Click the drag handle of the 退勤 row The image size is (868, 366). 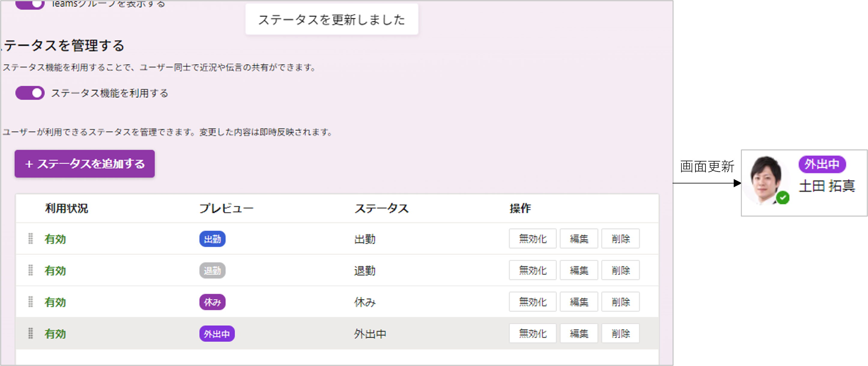30,270
